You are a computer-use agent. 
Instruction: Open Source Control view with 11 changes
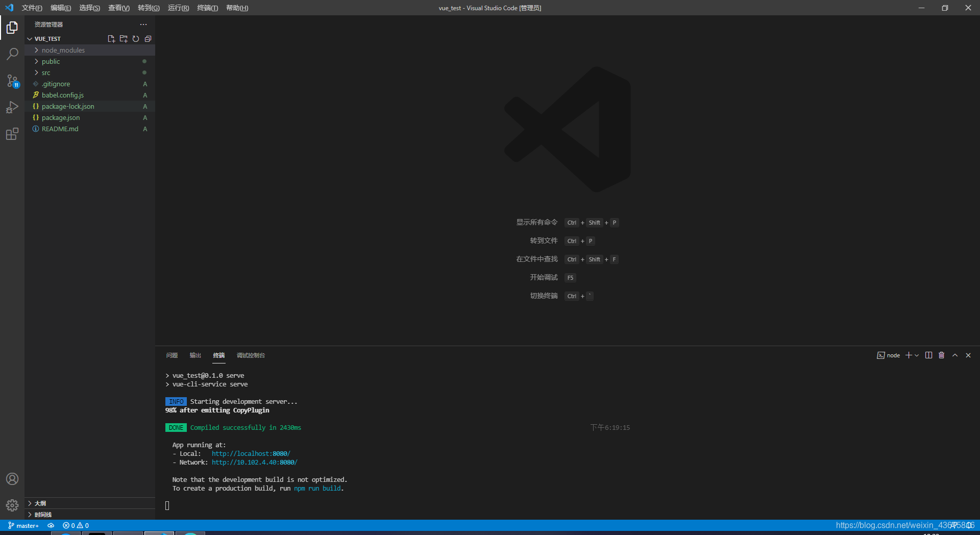tap(12, 81)
